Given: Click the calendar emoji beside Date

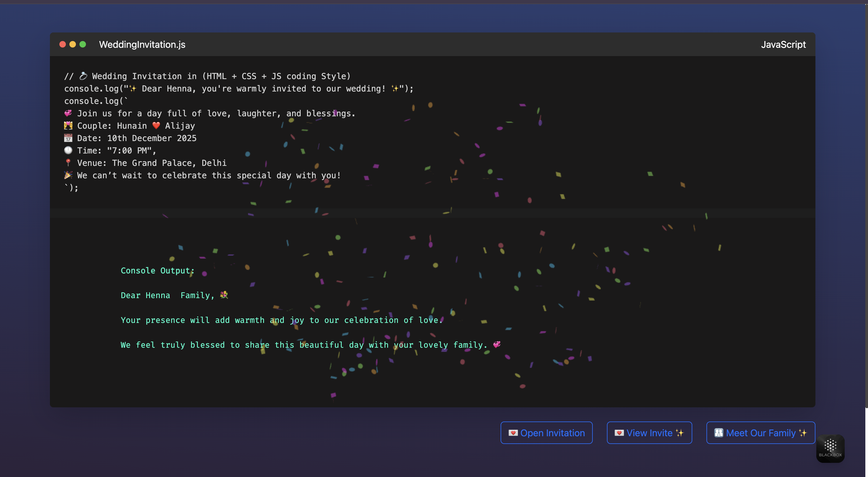Looking at the screenshot, I should pyautogui.click(x=68, y=138).
